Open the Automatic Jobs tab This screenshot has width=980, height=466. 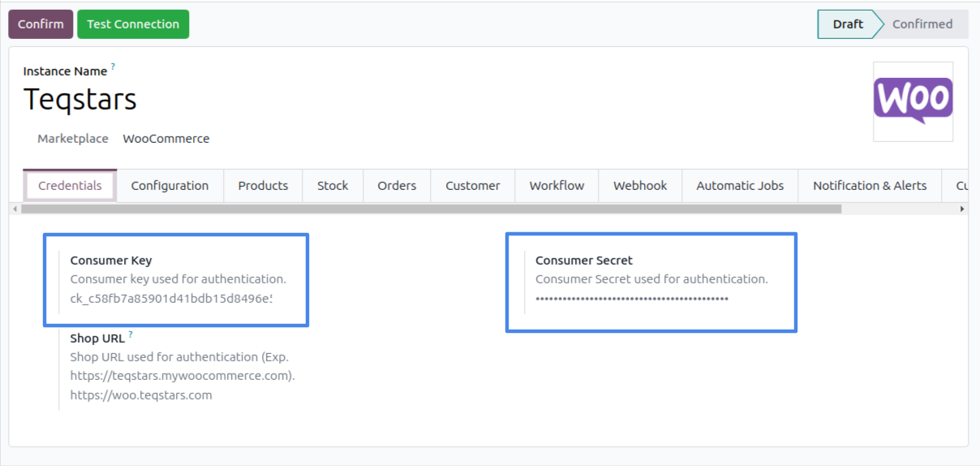click(x=740, y=185)
